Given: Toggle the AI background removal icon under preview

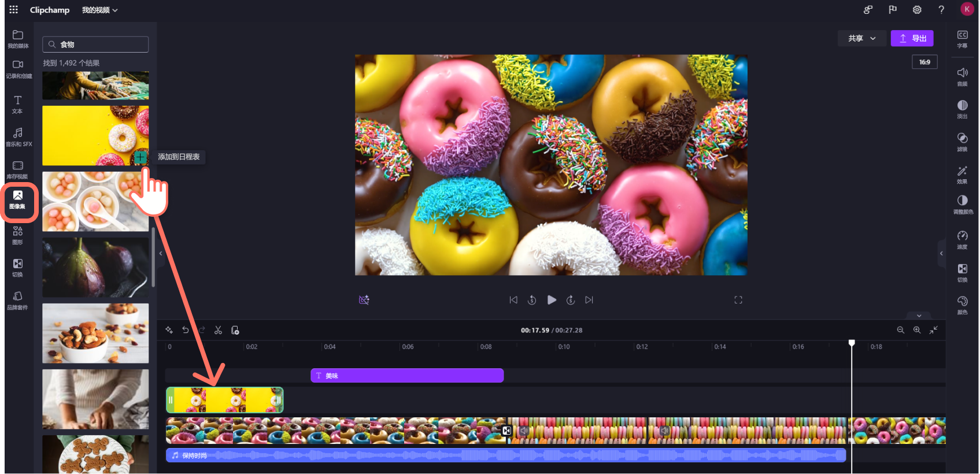Looking at the screenshot, I should click(x=364, y=299).
